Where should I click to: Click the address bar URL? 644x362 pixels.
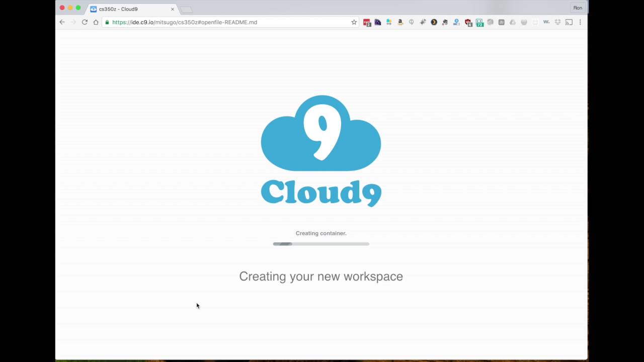point(185,22)
